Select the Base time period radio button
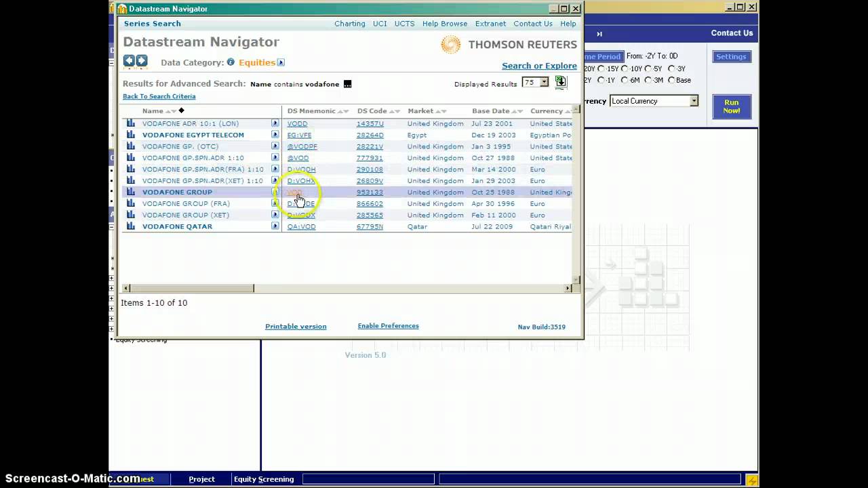The width and height of the screenshot is (868, 488). [671, 80]
